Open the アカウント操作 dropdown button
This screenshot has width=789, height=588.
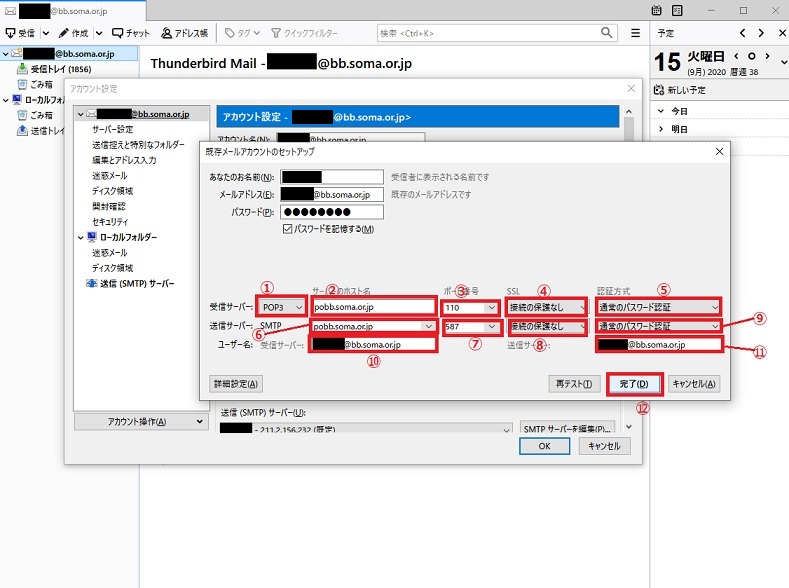pyautogui.click(x=141, y=422)
